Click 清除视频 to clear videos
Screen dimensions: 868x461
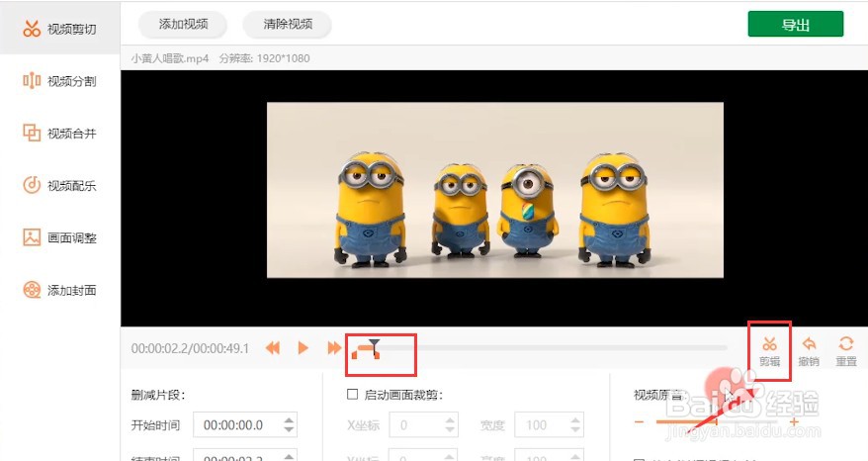pyautogui.click(x=288, y=24)
